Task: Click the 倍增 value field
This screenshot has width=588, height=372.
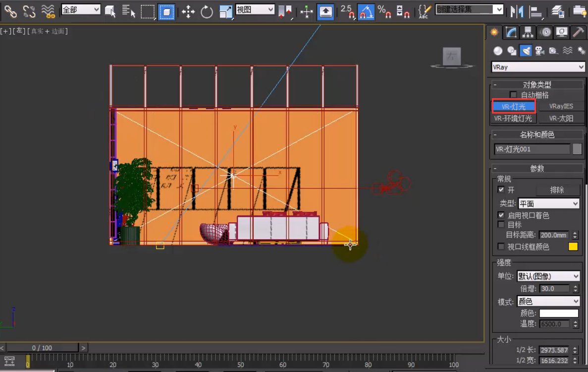Action: [x=555, y=289]
